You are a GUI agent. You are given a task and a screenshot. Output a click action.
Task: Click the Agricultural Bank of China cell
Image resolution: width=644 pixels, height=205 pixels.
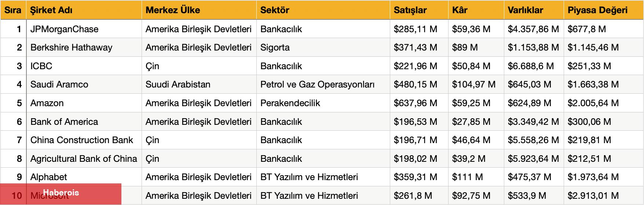84,159
